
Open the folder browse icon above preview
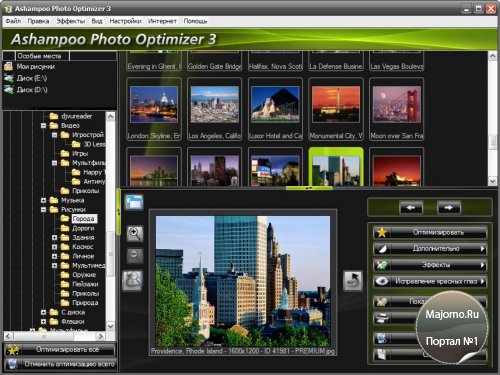134,202
